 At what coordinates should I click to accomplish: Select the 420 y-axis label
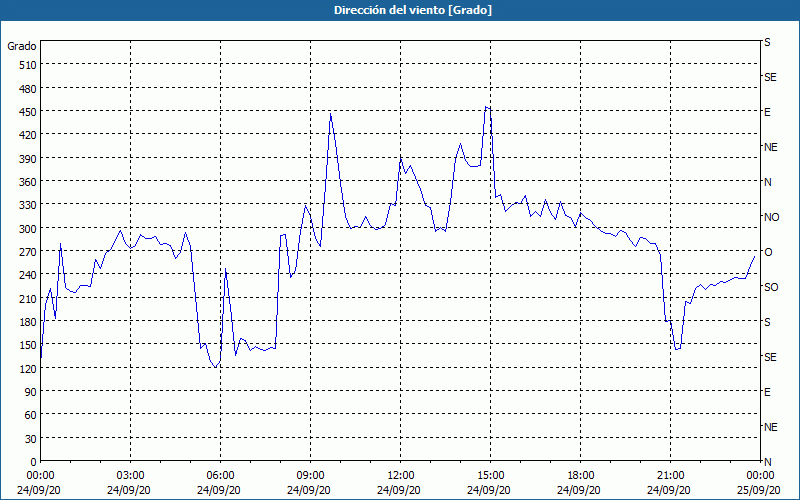point(28,135)
